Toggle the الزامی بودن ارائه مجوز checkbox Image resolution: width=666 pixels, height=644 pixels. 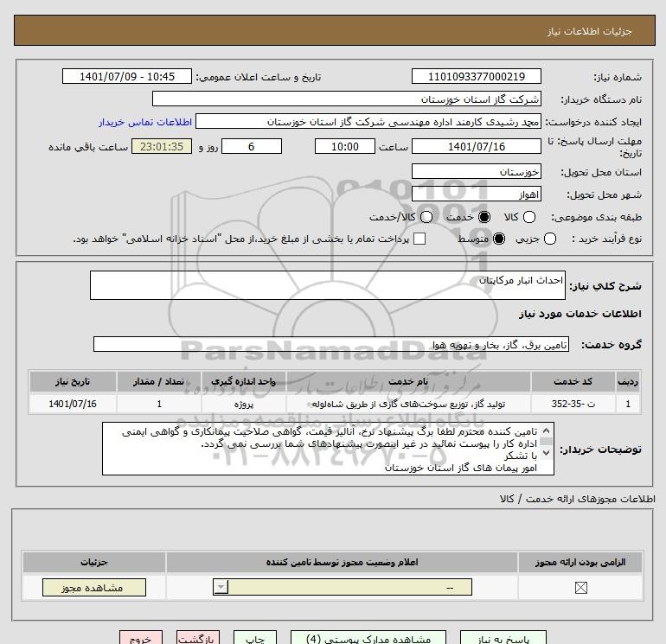(x=580, y=588)
